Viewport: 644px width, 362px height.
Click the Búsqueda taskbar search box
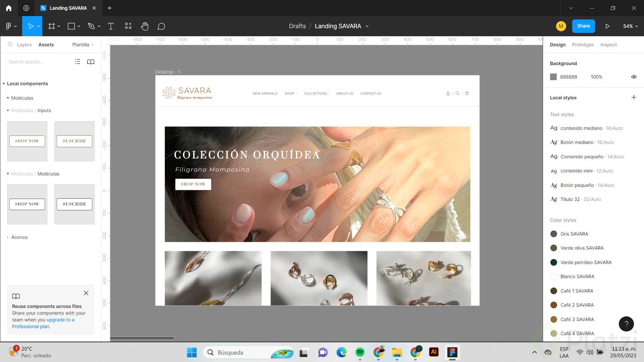(x=248, y=352)
